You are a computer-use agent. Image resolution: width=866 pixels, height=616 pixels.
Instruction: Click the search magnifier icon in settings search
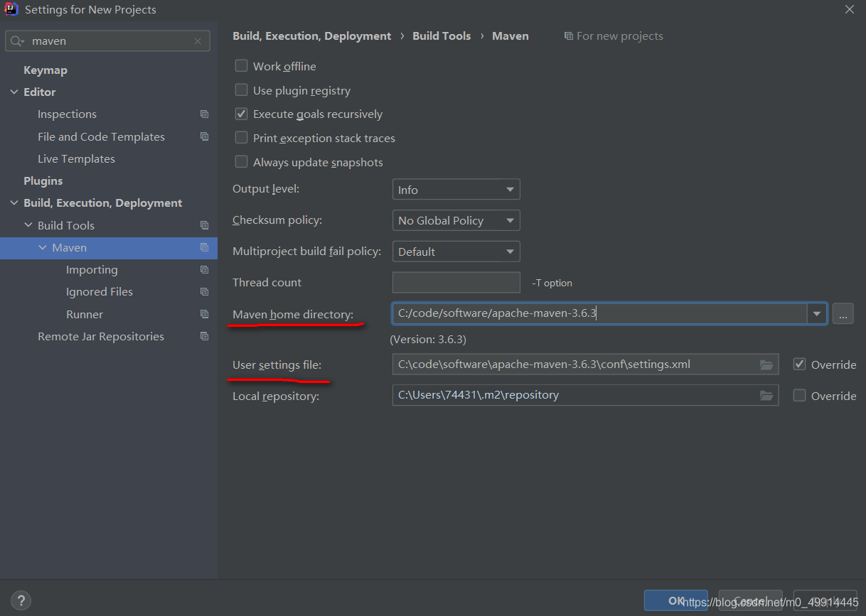point(17,41)
